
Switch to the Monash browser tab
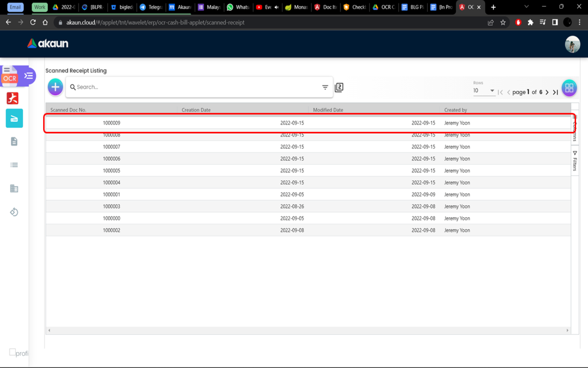pyautogui.click(x=296, y=7)
